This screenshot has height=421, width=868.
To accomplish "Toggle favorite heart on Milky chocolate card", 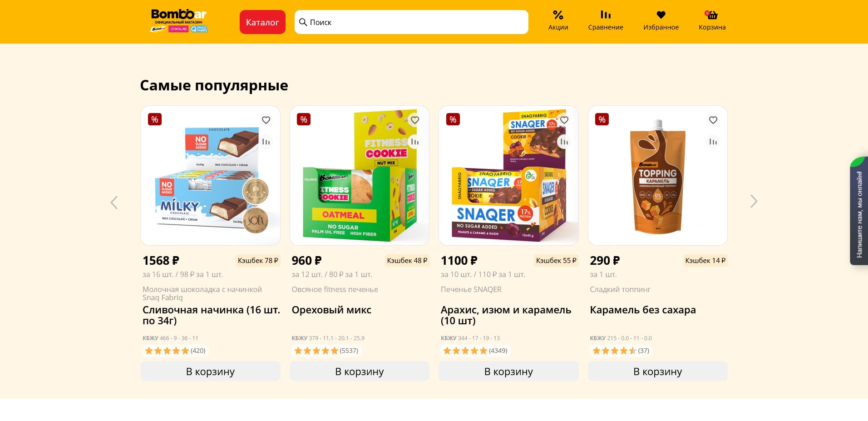I will (266, 120).
